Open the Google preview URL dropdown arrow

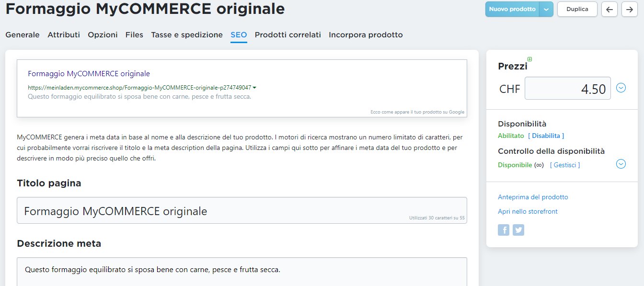(x=254, y=88)
